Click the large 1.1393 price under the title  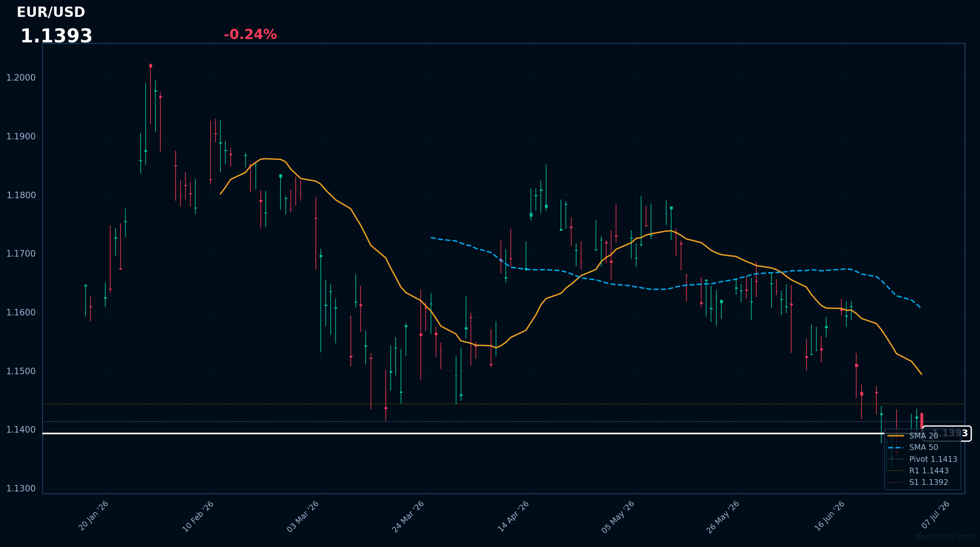pyautogui.click(x=56, y=36)
